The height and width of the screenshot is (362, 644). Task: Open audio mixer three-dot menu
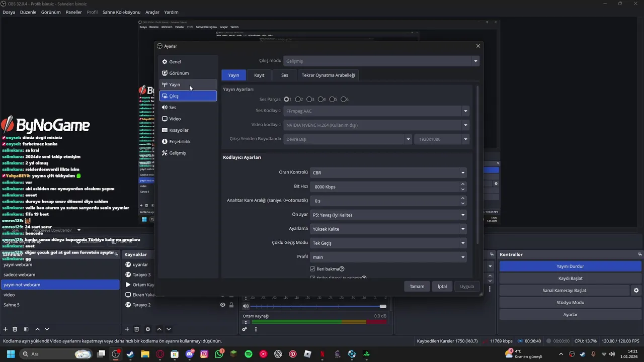(x=256, y=329)
